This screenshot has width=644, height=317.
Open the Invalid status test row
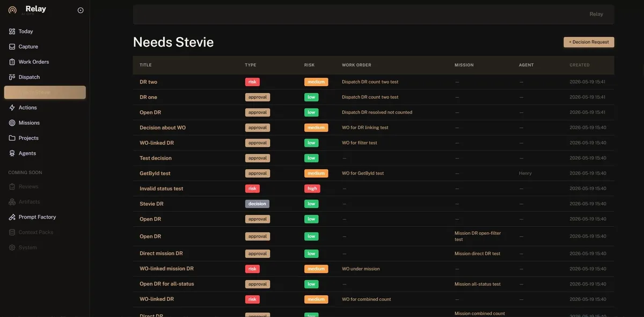coord(161,189)
